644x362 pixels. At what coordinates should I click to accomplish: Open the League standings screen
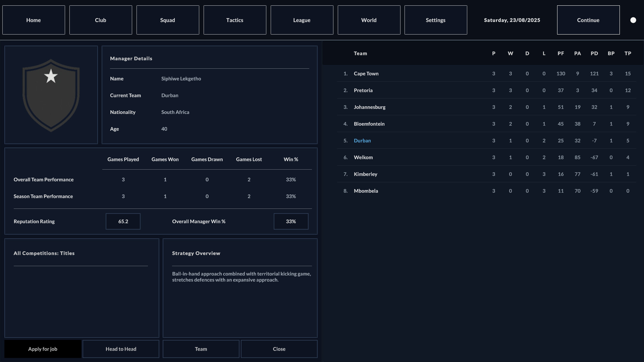pyautogui.click(x=302, y=20)
